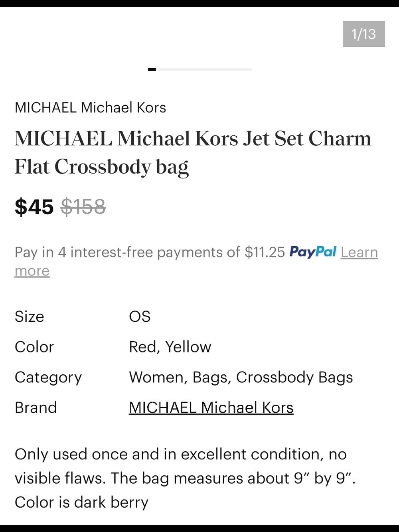Click the dark active segment of carousel indicator
The width and height of the screenshot is (399, 532).
(x=152, y=69)
